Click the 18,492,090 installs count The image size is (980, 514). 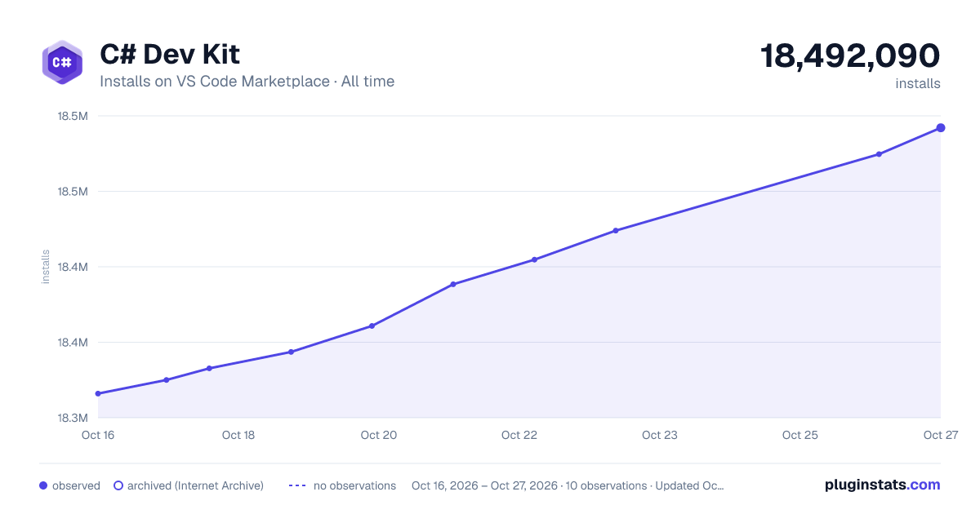click(850, 55)
